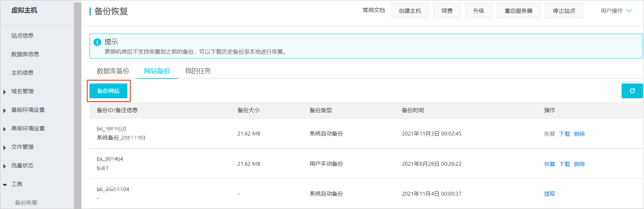
Task: Open 主机信息 in the sidebar
Action: coord(22,73)
